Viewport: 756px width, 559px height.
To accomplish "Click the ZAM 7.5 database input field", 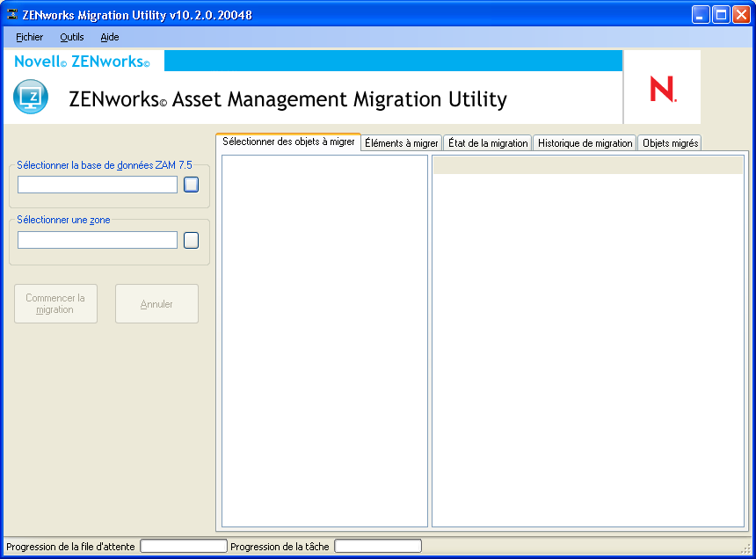I will pos(98,185).
